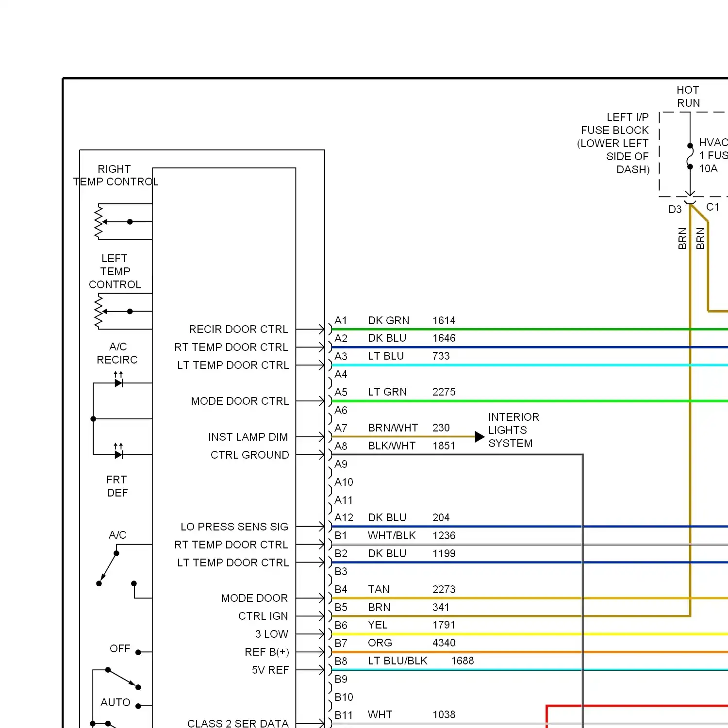Click the A/C RECIRC indicator LED symbol
Screen dimensions: 728x728
point(118,380)
